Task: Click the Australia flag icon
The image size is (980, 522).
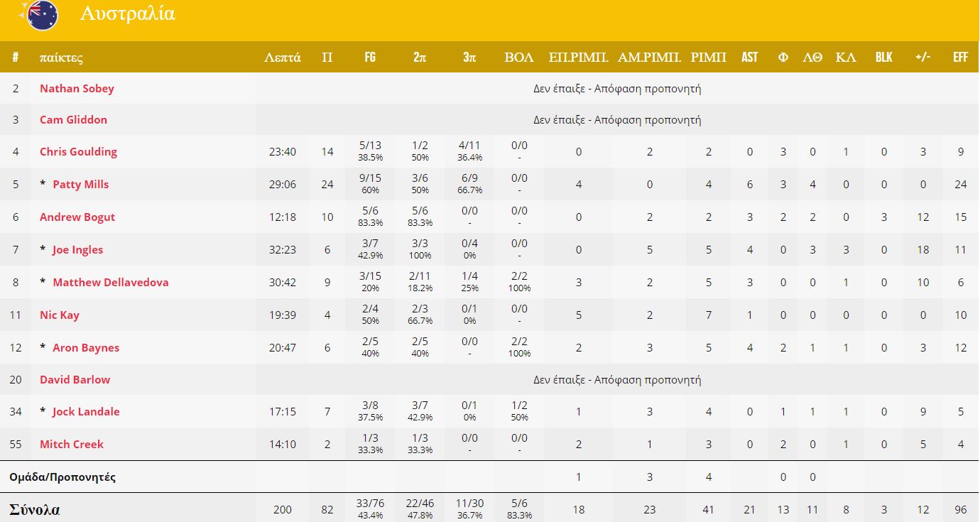Action: [42, 14]
